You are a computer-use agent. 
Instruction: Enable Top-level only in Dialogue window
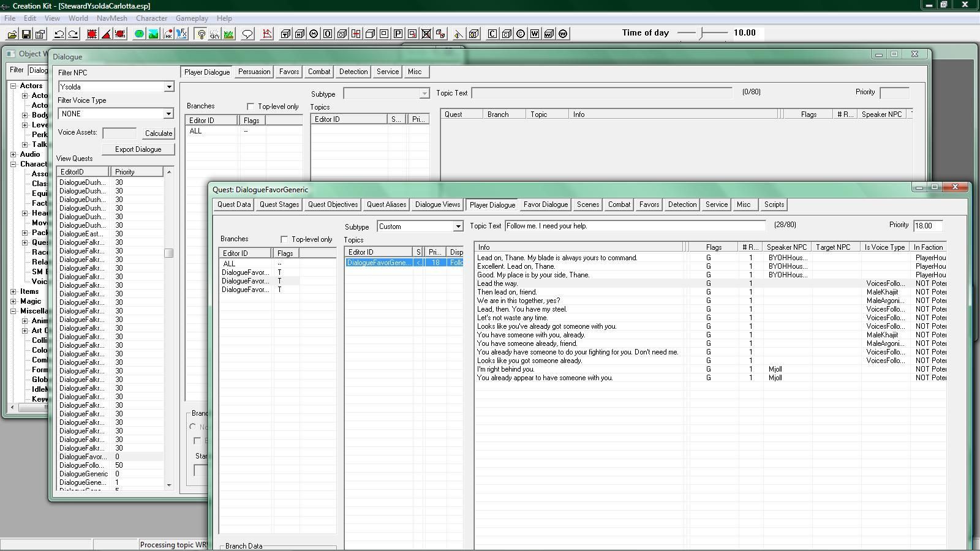(x=251, y=107)
